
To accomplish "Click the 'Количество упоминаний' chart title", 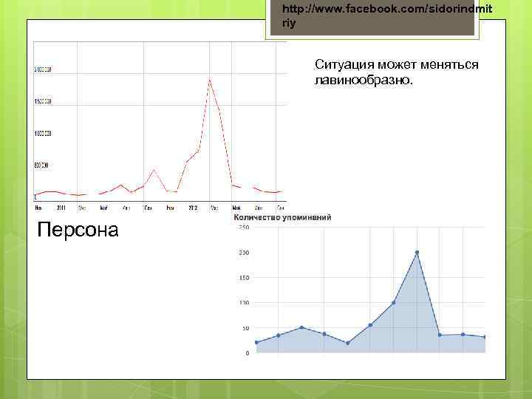I will [x=282, y=217].
